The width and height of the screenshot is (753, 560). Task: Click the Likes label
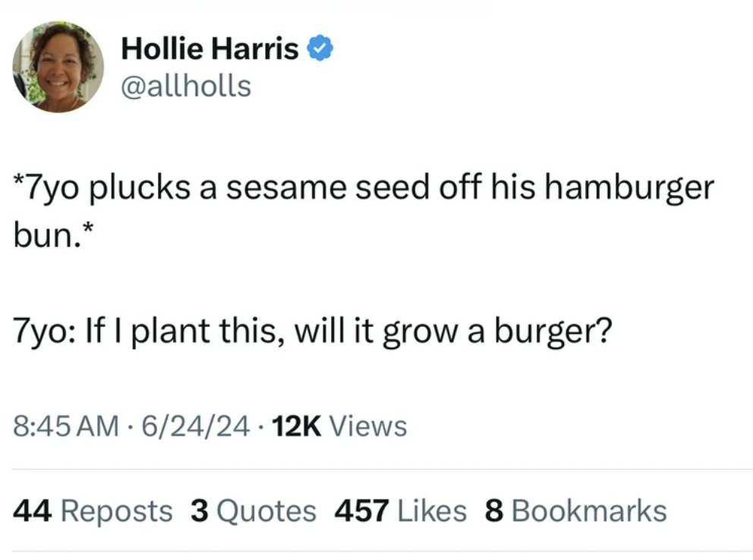click(430, 510)
